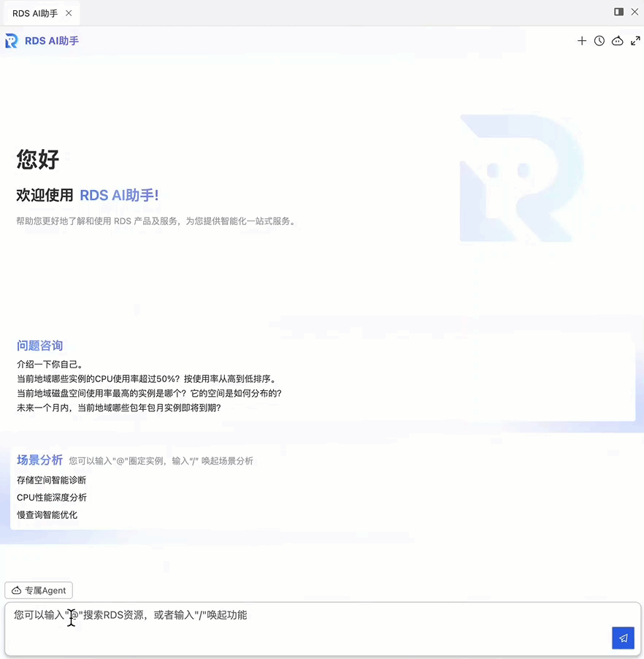Viewport: 644px width, 659px height.
Task: Expand the assistant panel to fullscreen
Action: point(635,41)
